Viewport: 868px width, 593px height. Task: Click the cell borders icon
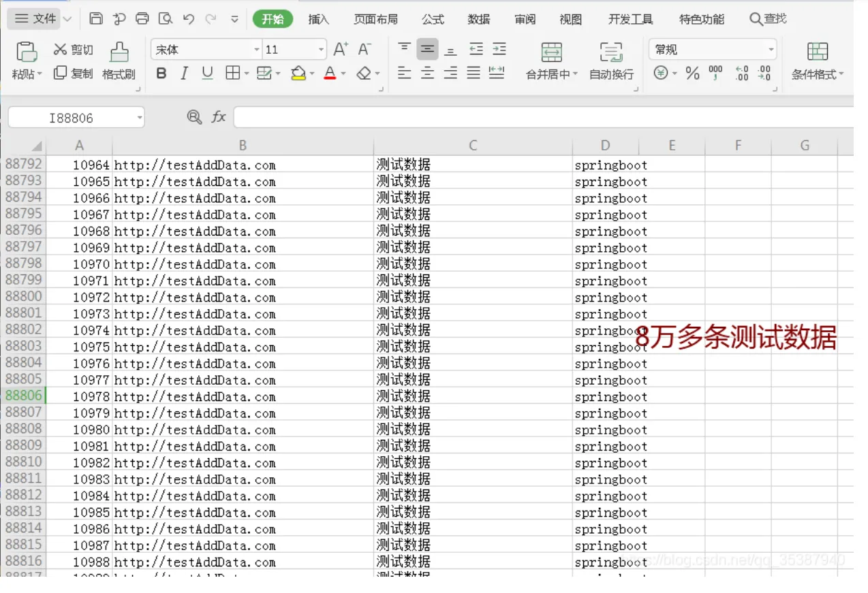(x=233, y=73)
